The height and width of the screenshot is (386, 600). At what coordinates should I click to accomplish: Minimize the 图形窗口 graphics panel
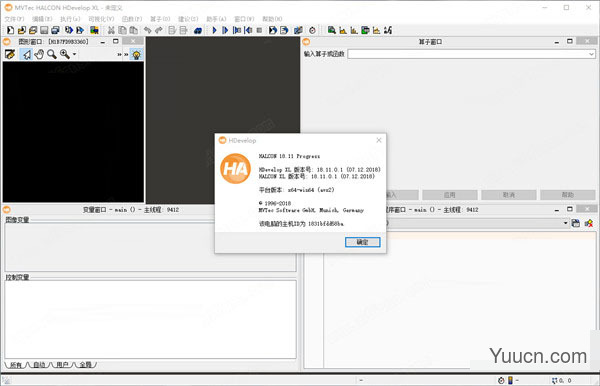pyautogui.click(x=103, y=41)
